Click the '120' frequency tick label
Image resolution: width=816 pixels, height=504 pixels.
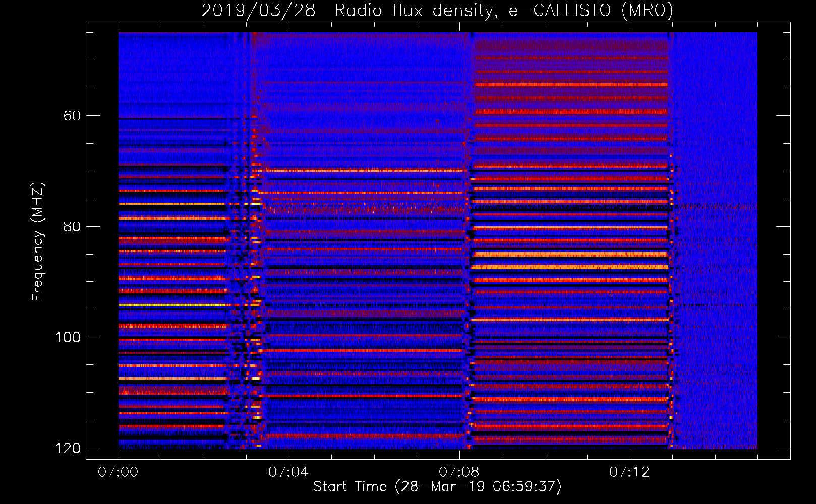68,448
